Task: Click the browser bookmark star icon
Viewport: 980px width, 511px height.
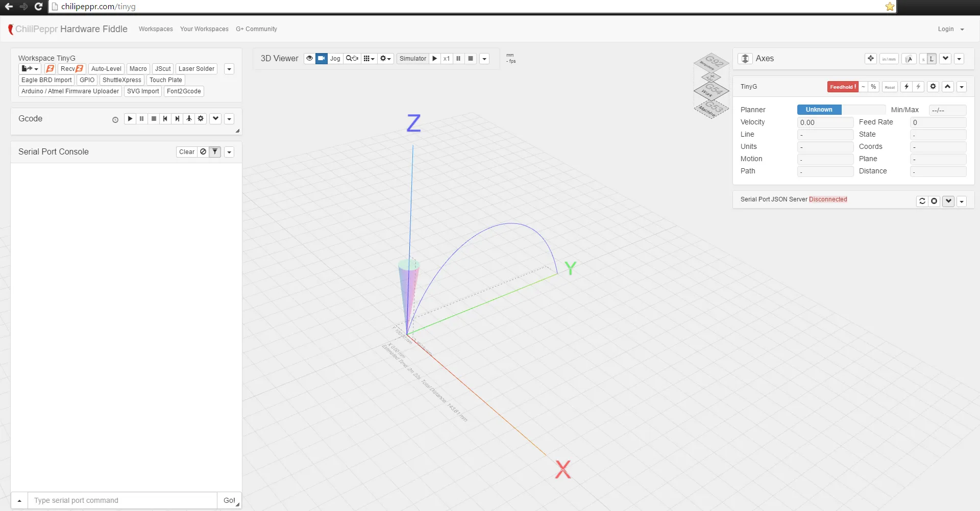Action: (890, 7)
